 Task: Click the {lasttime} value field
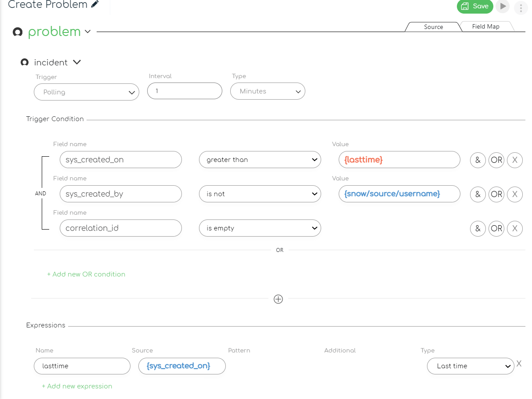tap(399, 160)
